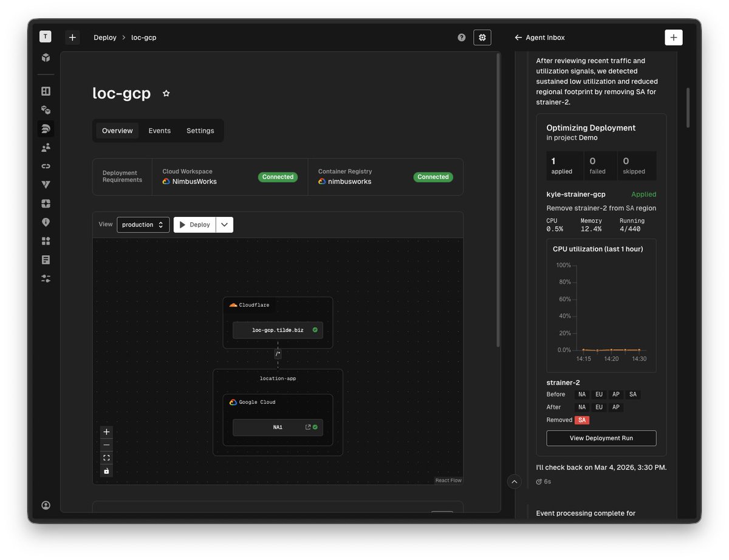Viewport: 729px width, 560px height.
Task: Click the strainer-2 heading
Action: pos(563,383)
